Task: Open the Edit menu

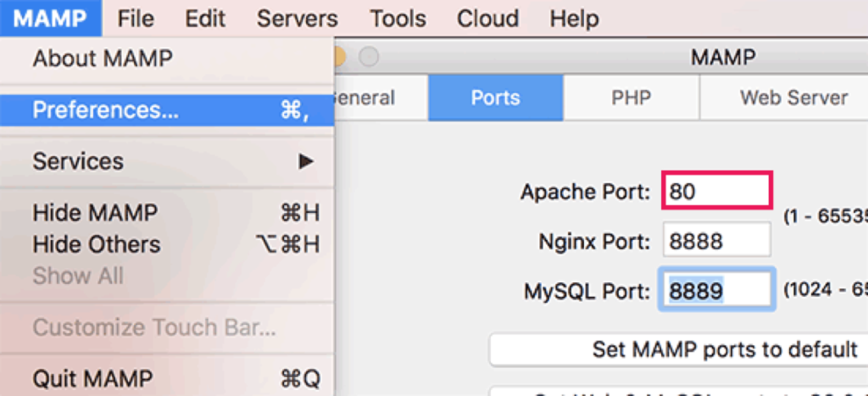Action: click(x=205, y=19)
